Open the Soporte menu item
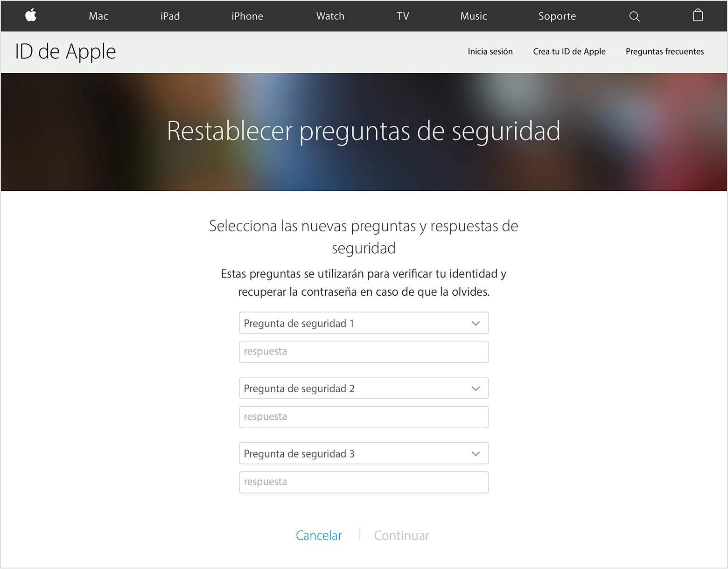This screenshot has height=569, width=728. point(557,16)
